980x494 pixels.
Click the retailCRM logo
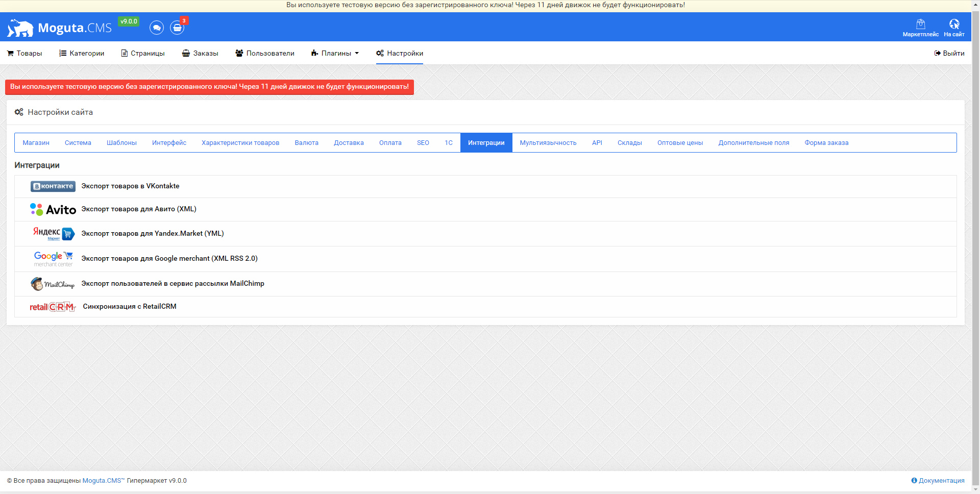pos(53,307)
